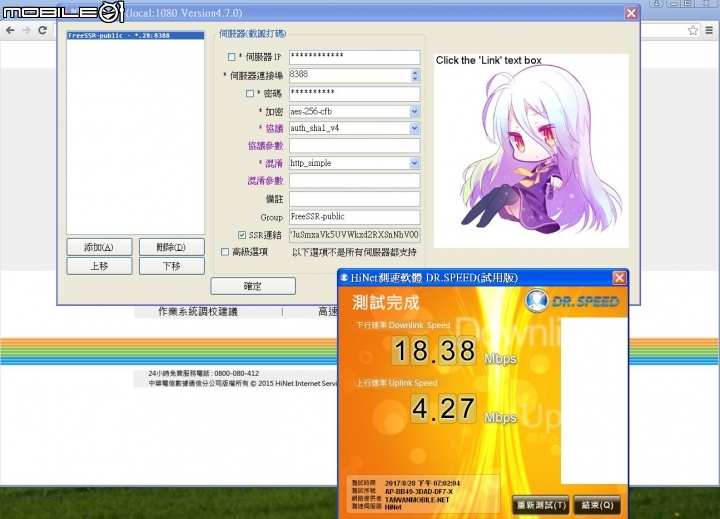Click the 下移 button
This screenshot has height=519, width=720.
click(172, 266)
